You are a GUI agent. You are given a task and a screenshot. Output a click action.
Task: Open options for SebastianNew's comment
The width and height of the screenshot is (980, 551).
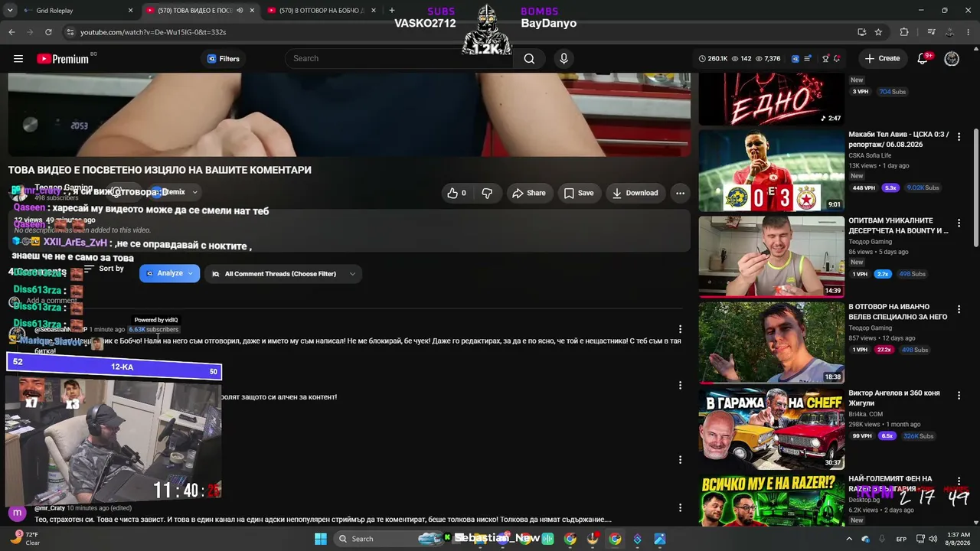680,330
